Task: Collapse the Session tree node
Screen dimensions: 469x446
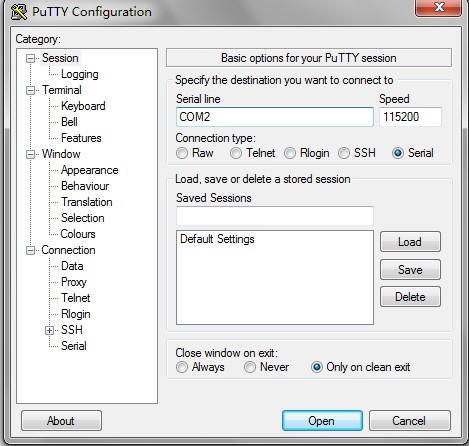Action: pos(30,59)
